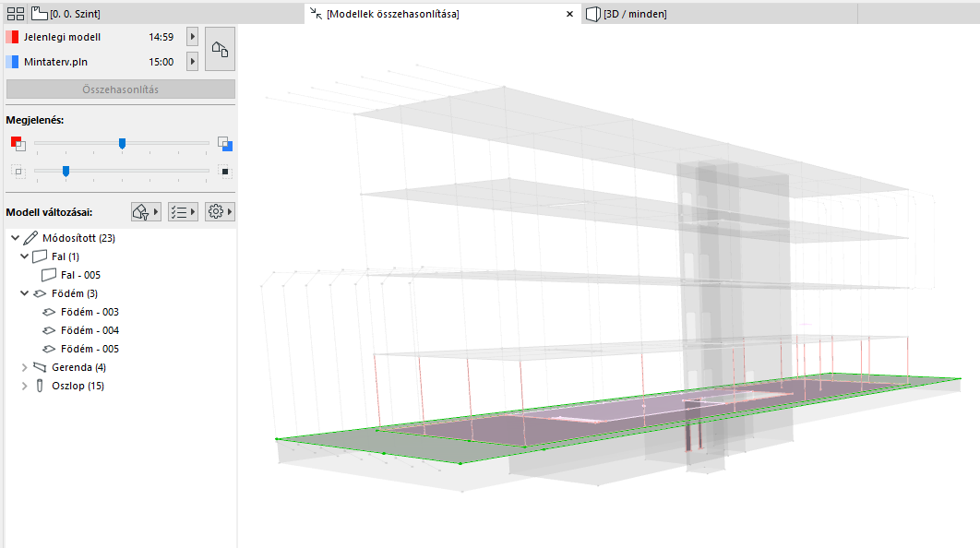Select the Födém - 004 item
The width and height of the screenshot is (980, 548).
[90, 330]
